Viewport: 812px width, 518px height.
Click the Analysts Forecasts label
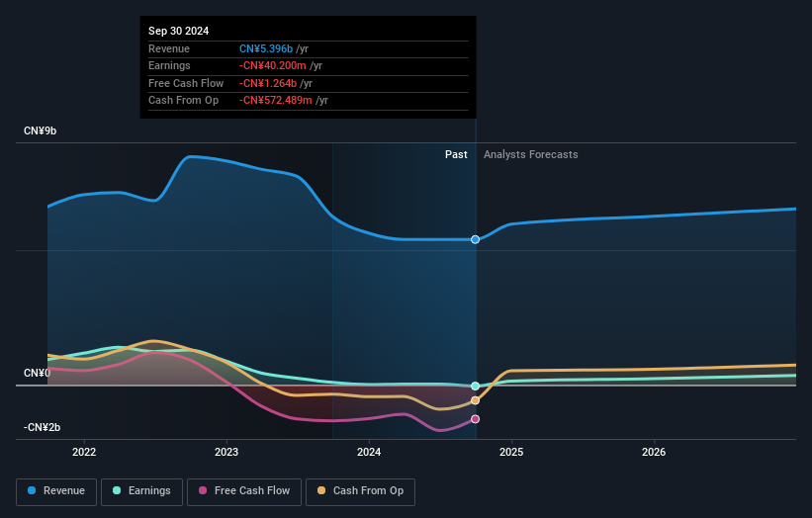tap(531, 154)
